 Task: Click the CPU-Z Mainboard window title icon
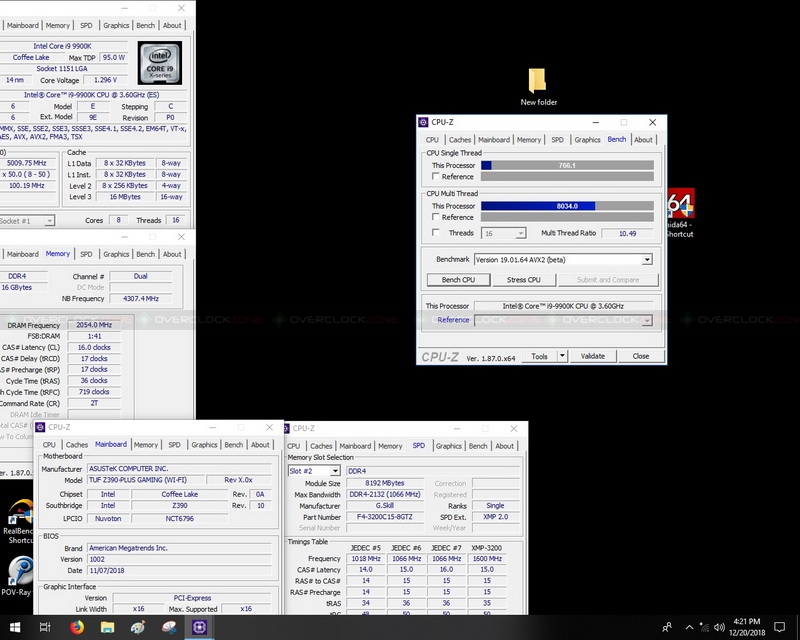coord(40,428)
